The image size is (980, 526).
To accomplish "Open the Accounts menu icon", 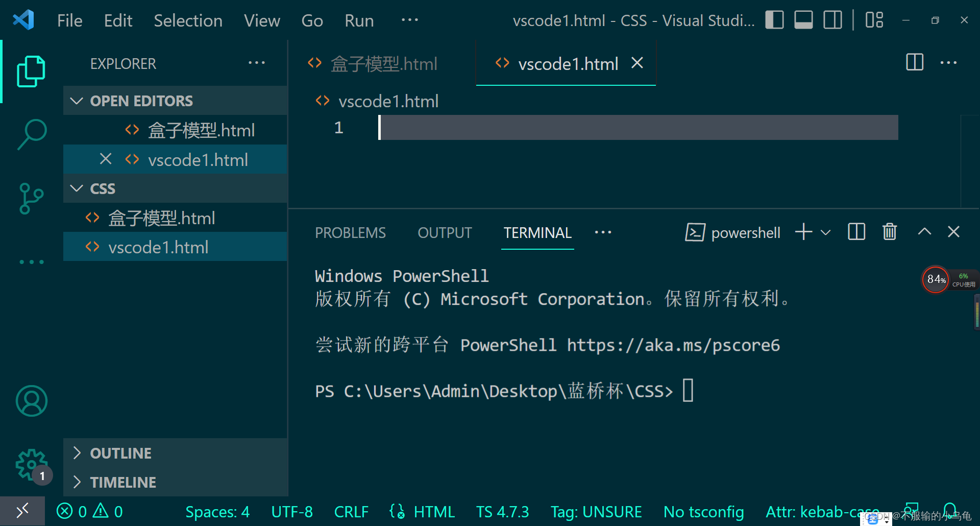I will click(x=32, y=401).
